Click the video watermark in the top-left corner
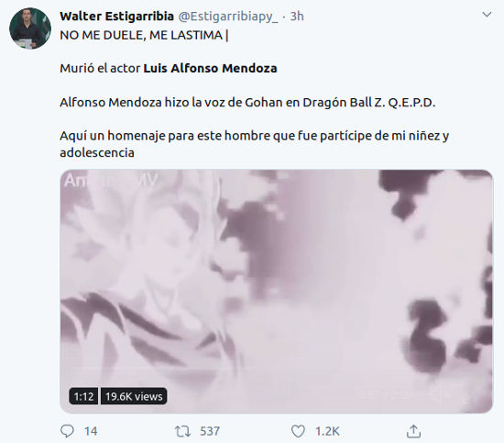 pos(111,181)
